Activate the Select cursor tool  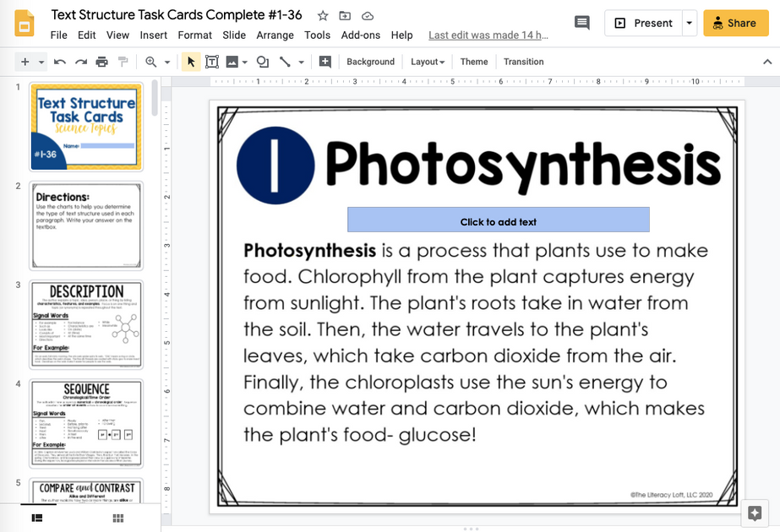(190, 62)
